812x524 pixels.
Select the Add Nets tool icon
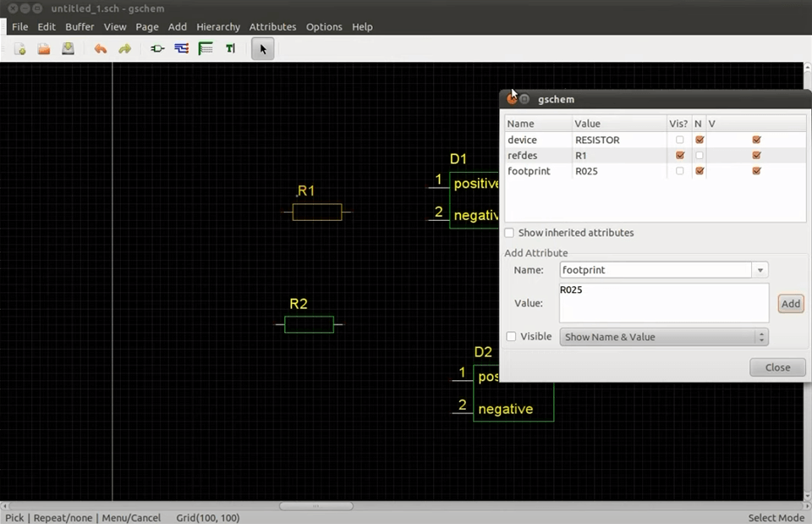(182, 49)
